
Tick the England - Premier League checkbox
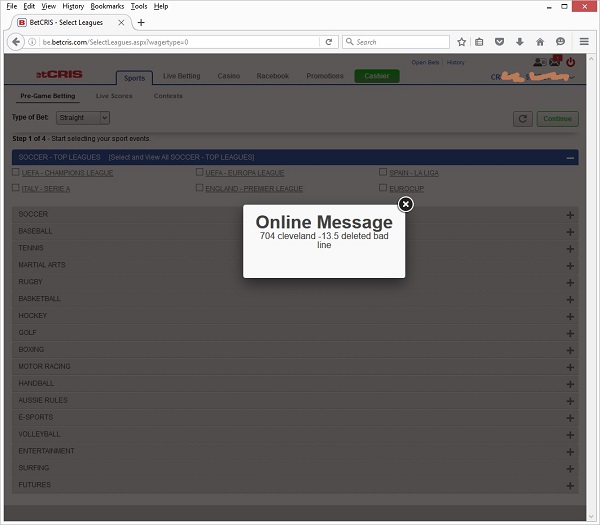[x=200, y=187]
